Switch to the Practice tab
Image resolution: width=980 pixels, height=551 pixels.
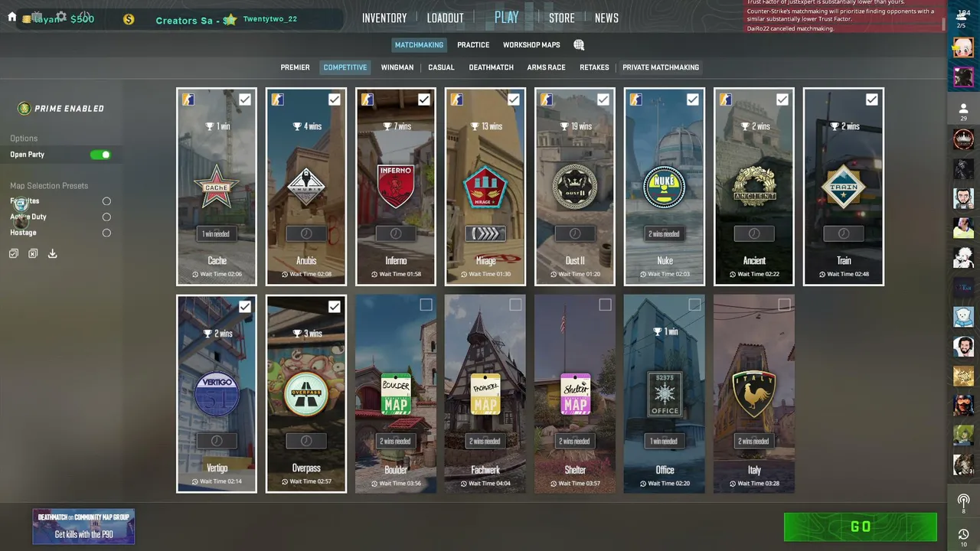pos(473,45)
